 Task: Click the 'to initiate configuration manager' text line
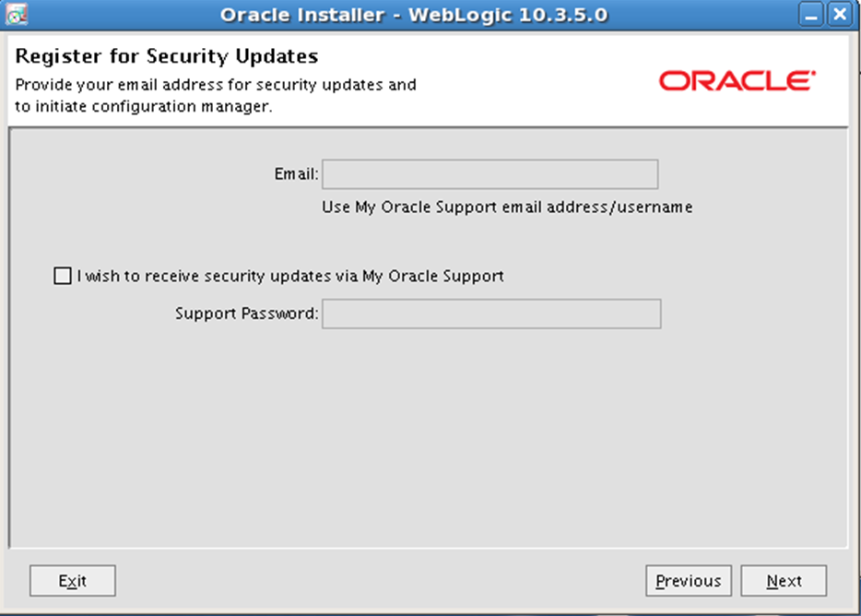tap(143, 106)
